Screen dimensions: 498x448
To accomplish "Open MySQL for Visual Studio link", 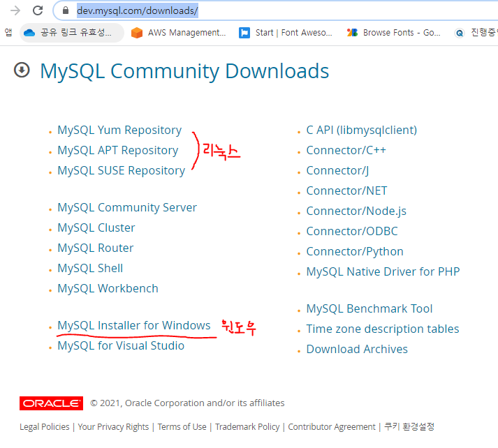I will click(121, 346).
